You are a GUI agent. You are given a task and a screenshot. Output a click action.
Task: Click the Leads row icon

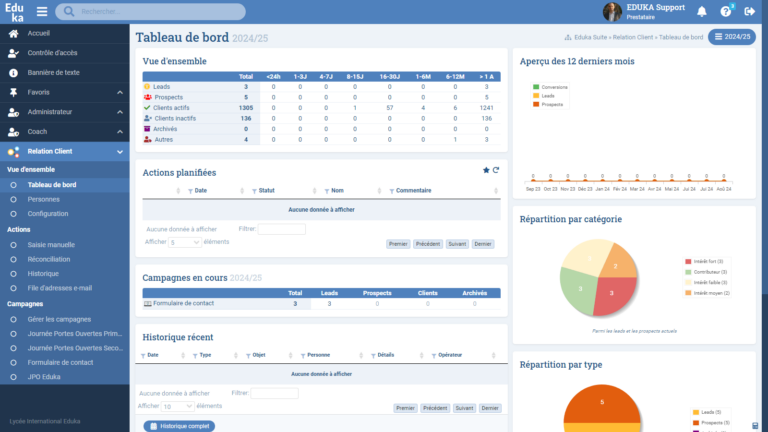pos(147,87)
